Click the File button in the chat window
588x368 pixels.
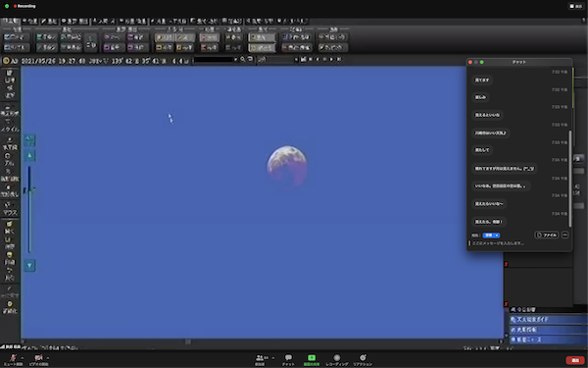coord(547,236)
